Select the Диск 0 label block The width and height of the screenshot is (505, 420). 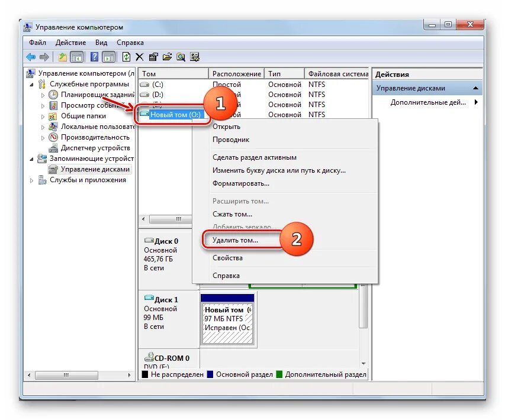169,254
